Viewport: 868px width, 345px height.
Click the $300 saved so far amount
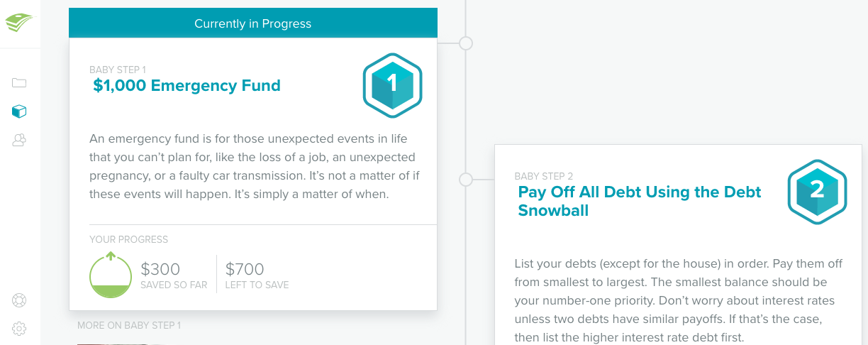(x=160, y=269)
